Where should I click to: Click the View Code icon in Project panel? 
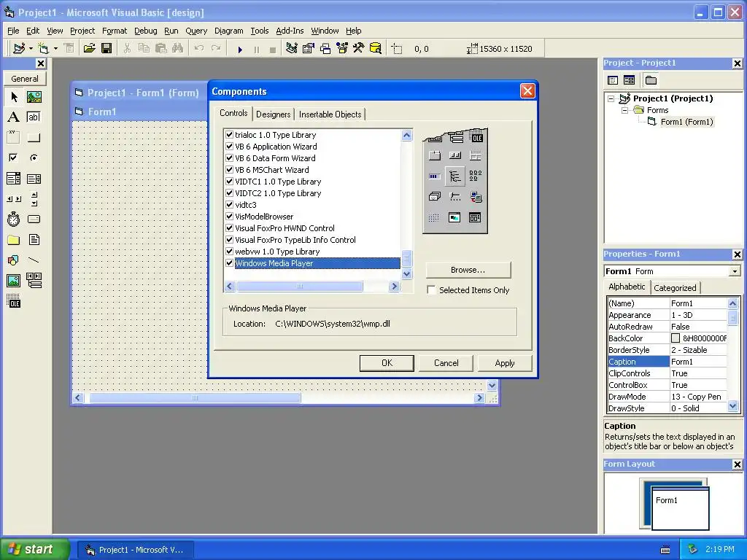(613, 80)
